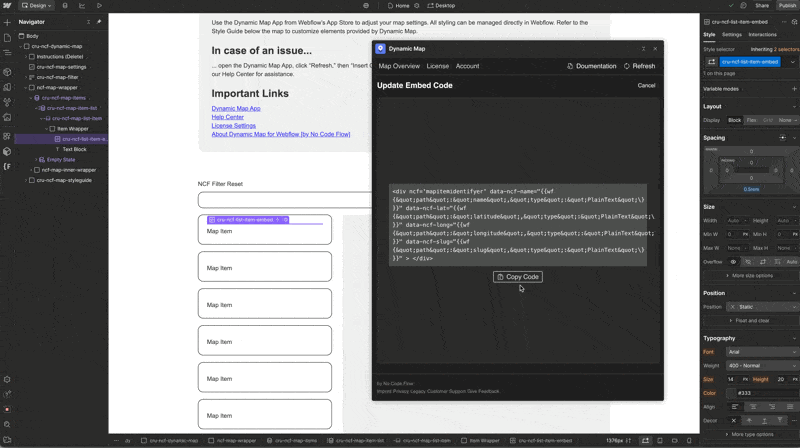Cancel the Update Embed Code view
This screenshot has width=800, height=448.
point(646,86)
